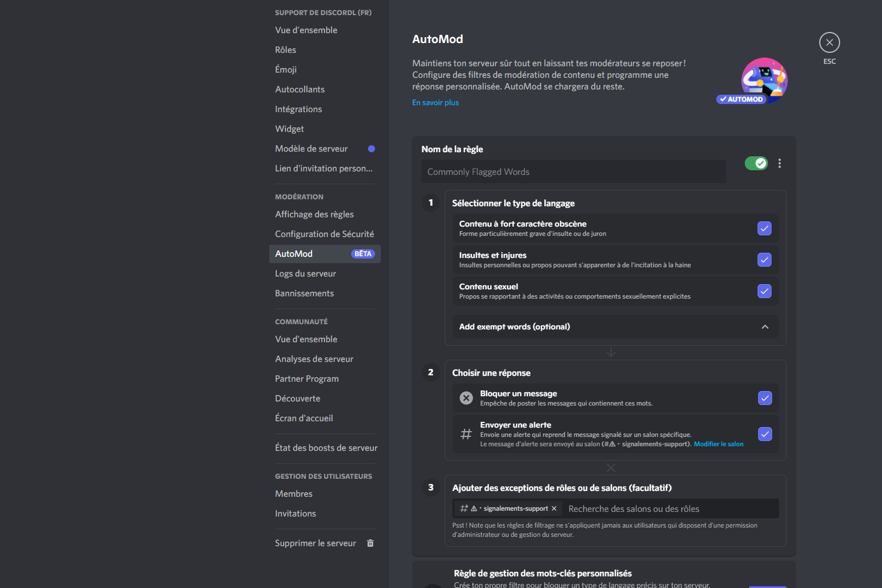Open Membres management page
Screen dimensions: 882x588
[324, 494]
